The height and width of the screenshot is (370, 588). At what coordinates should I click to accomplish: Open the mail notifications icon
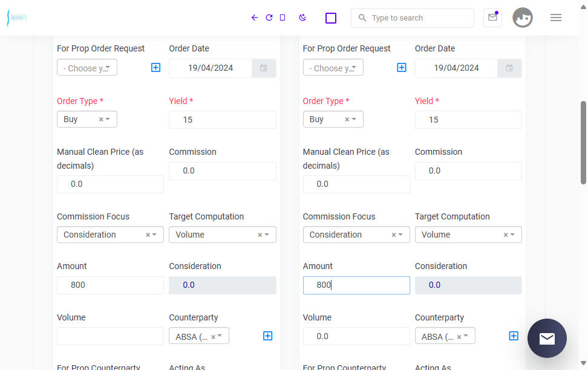click(493, 18)
